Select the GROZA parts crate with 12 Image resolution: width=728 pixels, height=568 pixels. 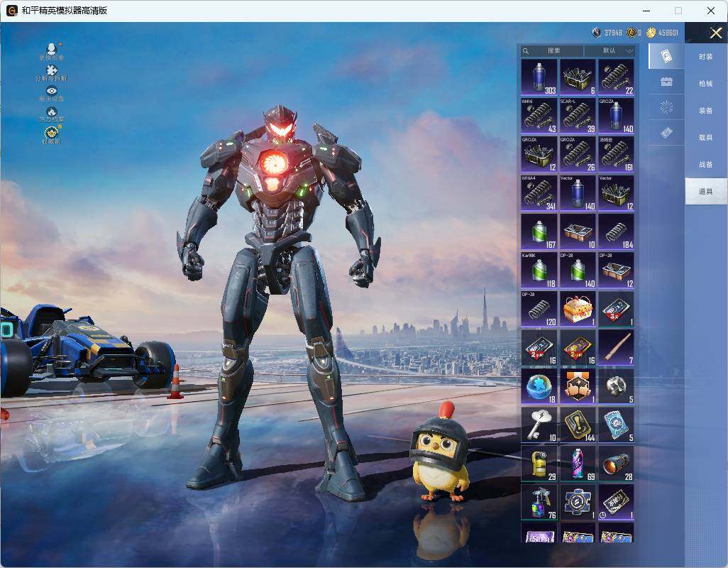tap(539, 154)
